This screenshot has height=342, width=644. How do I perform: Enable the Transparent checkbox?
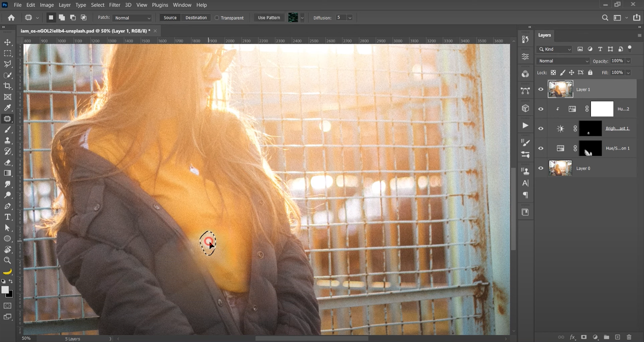coord(217,18)
